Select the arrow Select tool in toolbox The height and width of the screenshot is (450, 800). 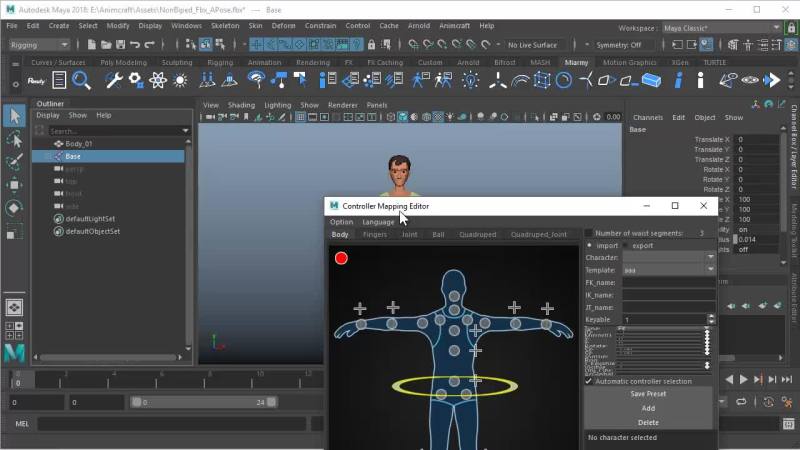tap(14, 116)
